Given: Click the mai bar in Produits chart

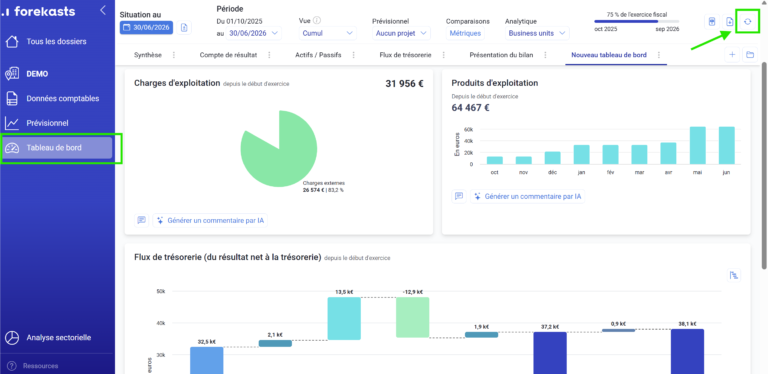Looking at the screenshot, I should tap(697, 145).
